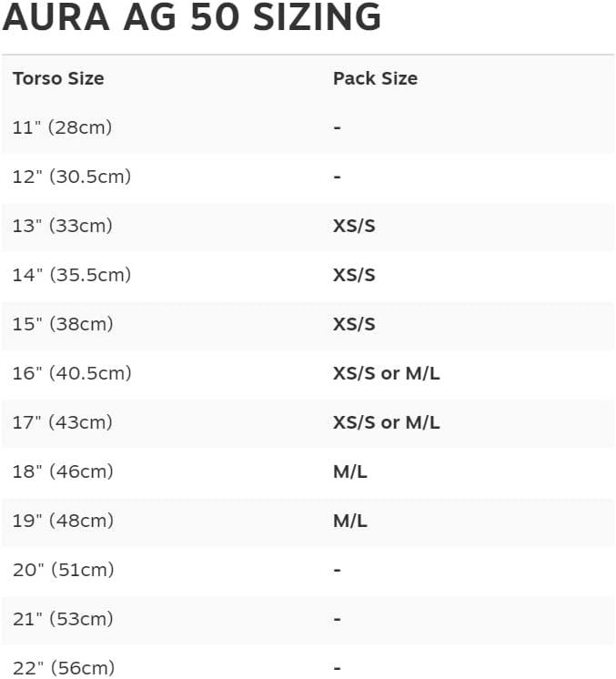Select the 21" (53cm) torso size cell
The width and height of the screenshot is (616, 679).
tap(63, 619)
